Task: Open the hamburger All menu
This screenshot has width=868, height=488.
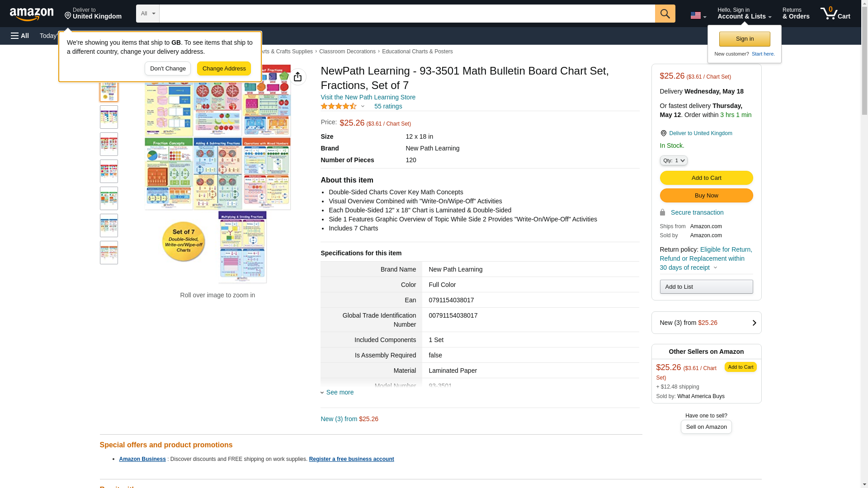Action: pyautogui.click(x=20, y=36)
